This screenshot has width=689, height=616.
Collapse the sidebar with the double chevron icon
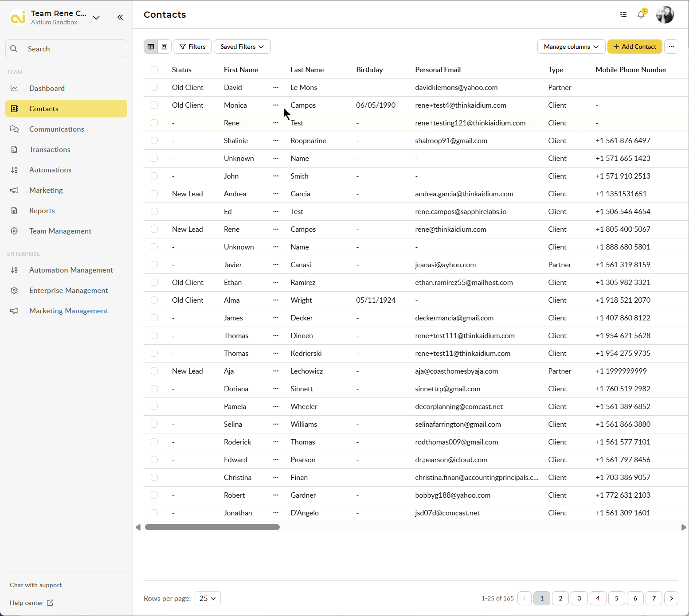click(120, 17)
